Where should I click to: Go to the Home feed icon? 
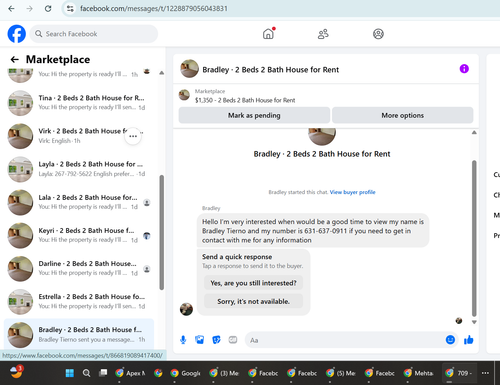point(268,34)
